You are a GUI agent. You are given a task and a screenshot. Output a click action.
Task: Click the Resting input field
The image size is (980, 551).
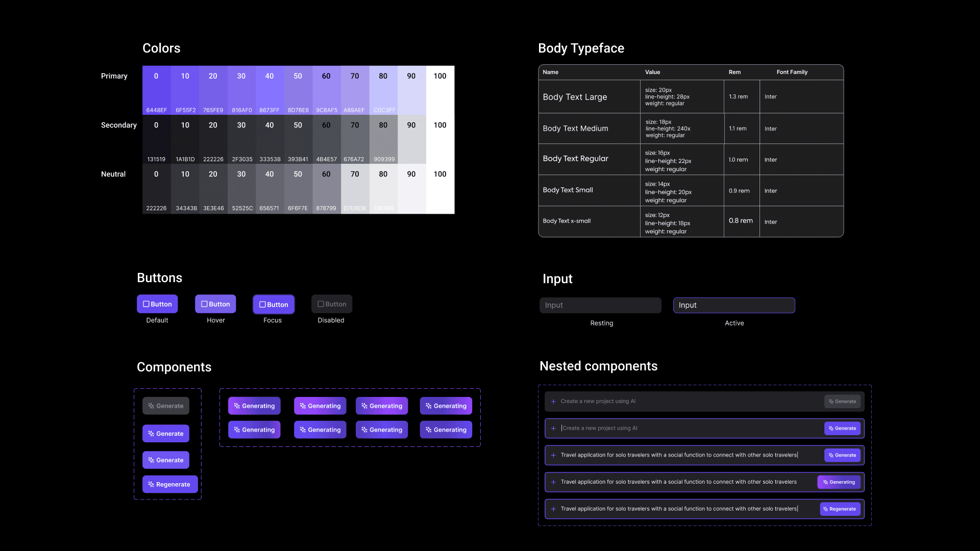pyautogui.click(x=600, y=305)
